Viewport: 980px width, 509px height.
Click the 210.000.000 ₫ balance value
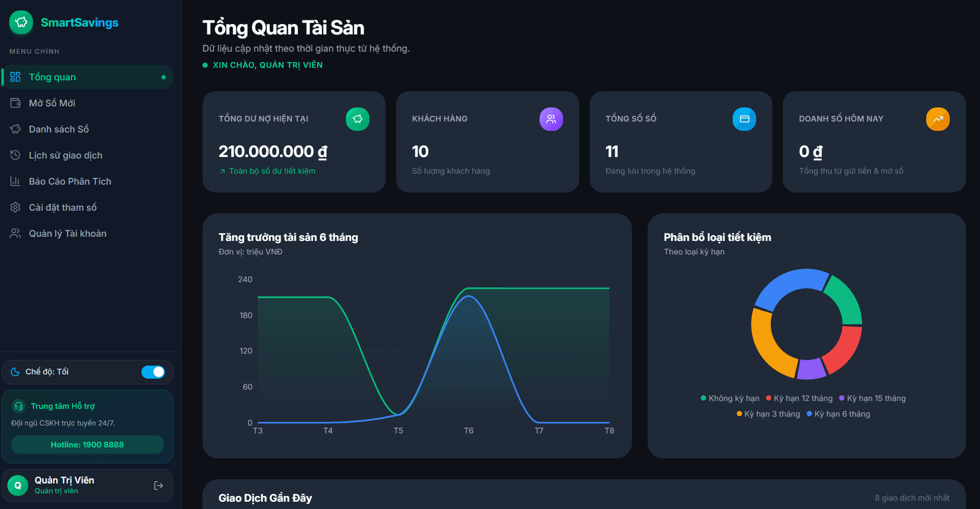click(x=273, y=151)
